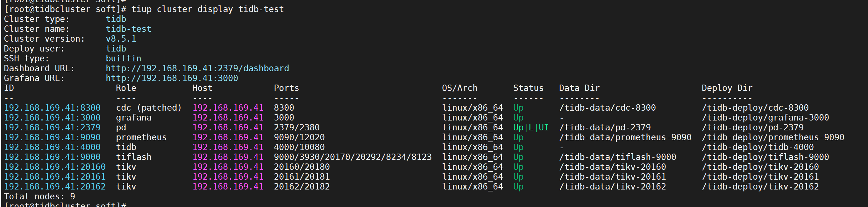Select the /tidb-data/pd-2379 data directory path
This screenshot has height=207, width=868.
tap(605, 128)
